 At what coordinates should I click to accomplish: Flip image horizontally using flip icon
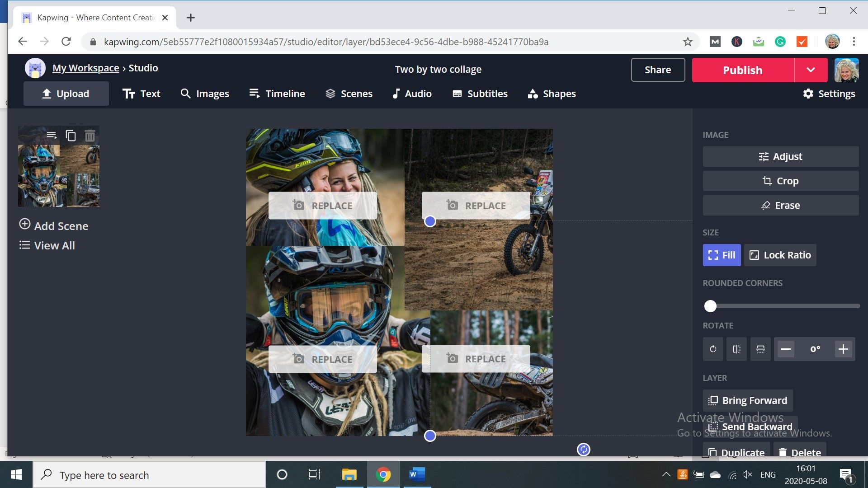[736, 349]
